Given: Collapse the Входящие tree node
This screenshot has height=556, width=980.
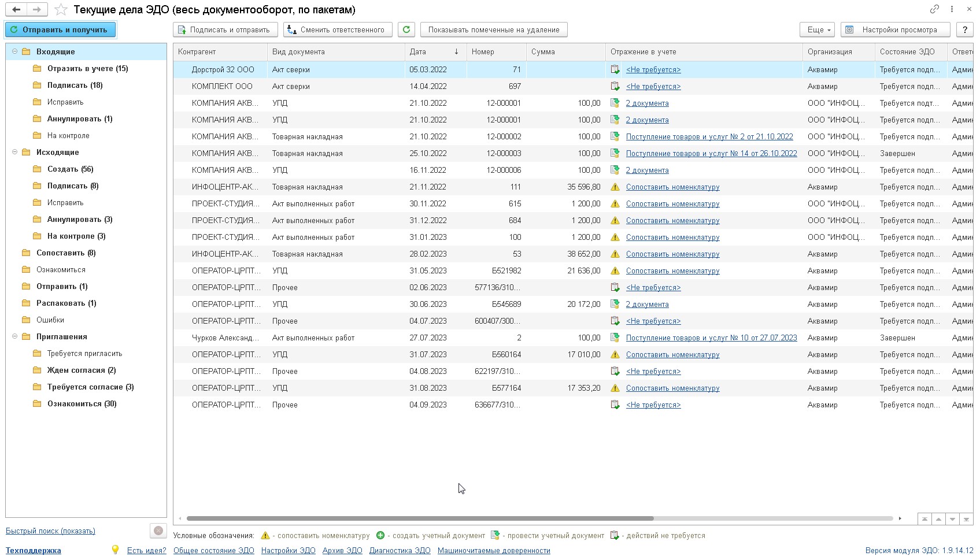Looking at the screenshot, I should click(x=14, y=51).
